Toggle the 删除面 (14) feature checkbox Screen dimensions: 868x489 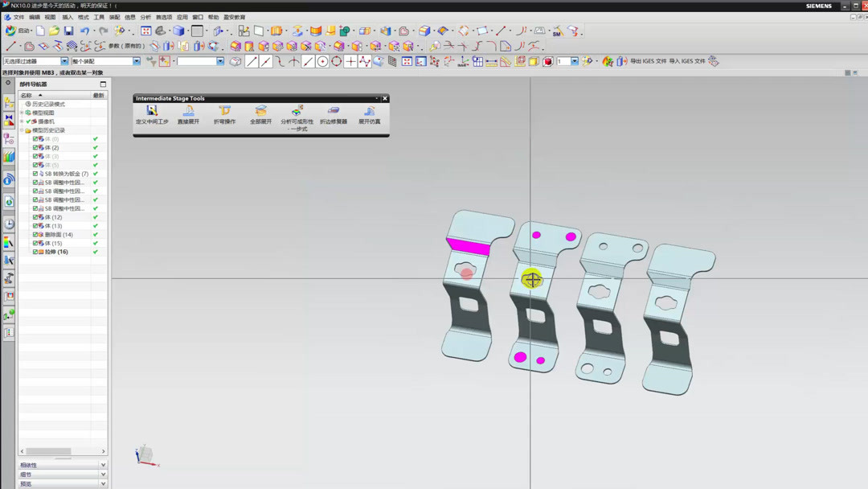(35, 234)
